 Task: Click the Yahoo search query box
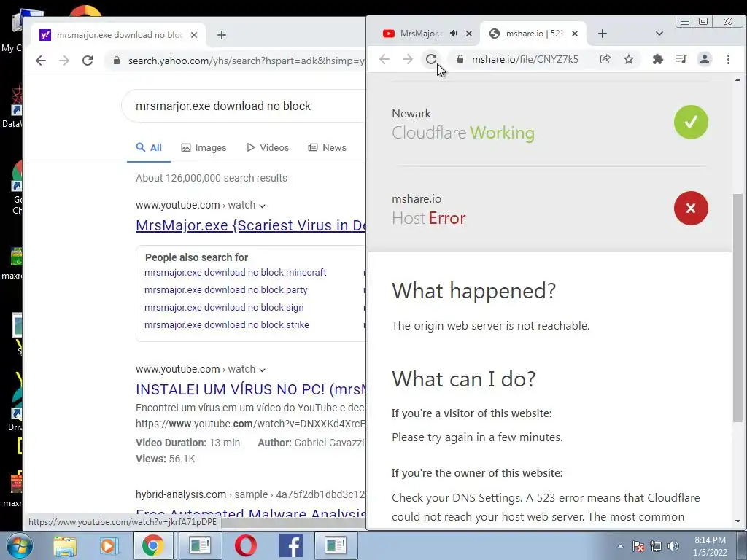(x=244, y=106)
